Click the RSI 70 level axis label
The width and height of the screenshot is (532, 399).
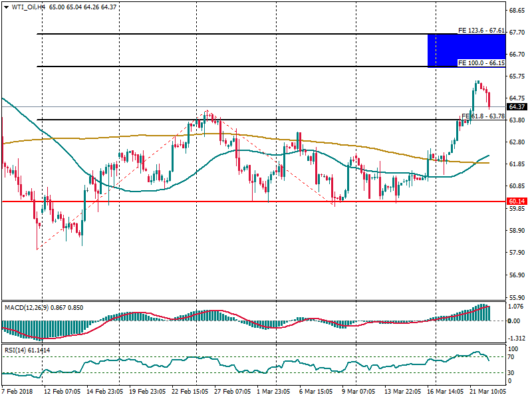pos(513,357)
